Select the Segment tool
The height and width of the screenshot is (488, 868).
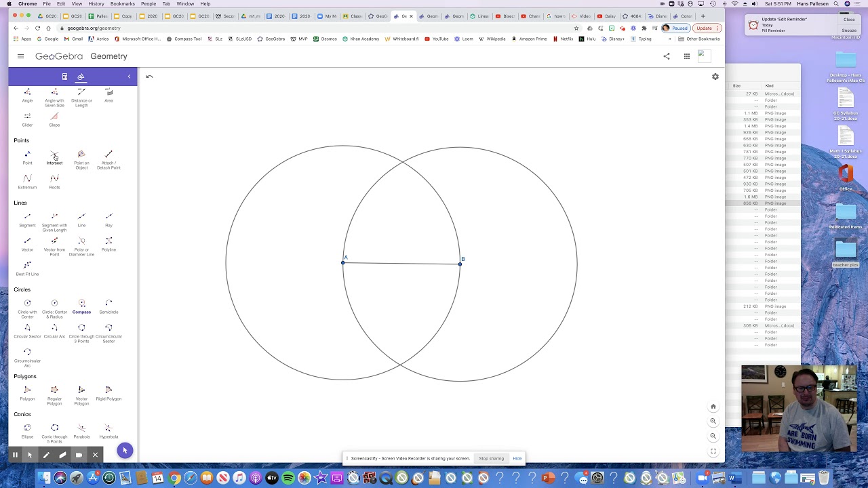coord(27,220)
